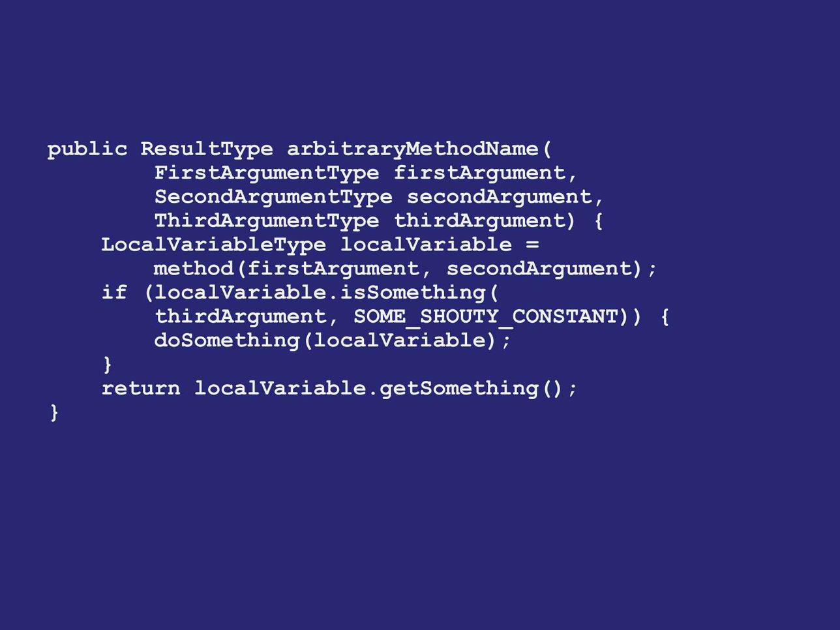
Task: Click the 'if' keyword
Action: click(x=114, y=292)
